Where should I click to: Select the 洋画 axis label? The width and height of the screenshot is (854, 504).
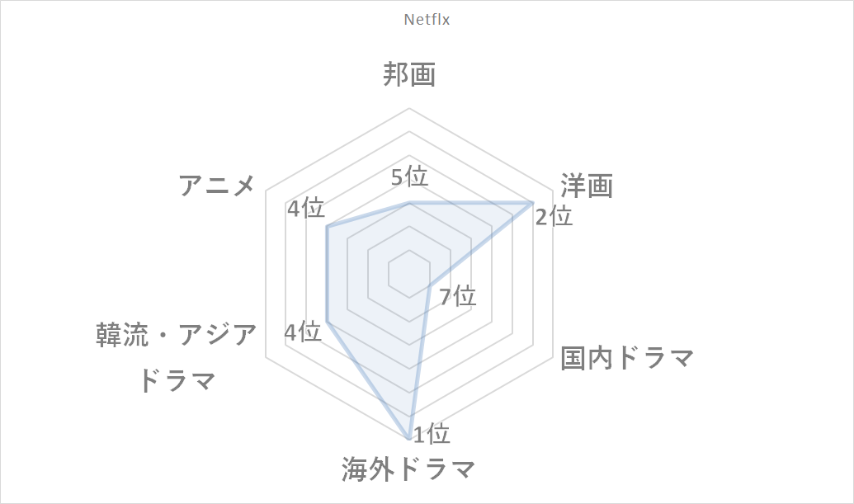(587, 185)
